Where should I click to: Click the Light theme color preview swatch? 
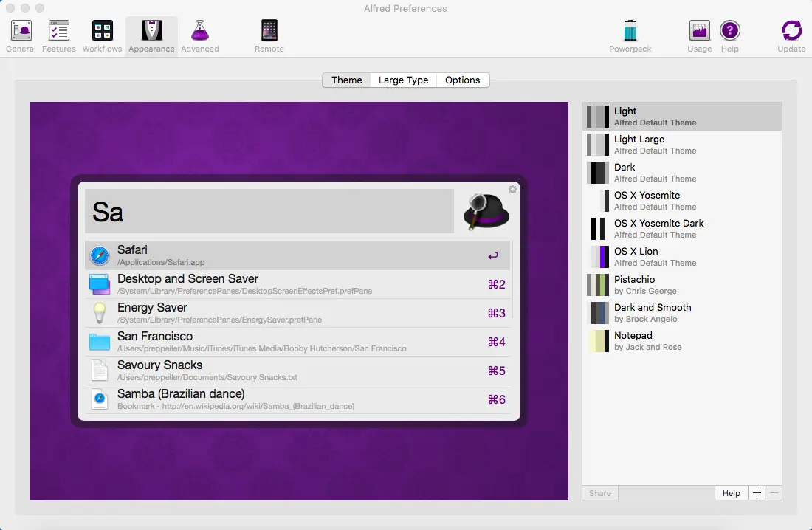coord(598,117)
